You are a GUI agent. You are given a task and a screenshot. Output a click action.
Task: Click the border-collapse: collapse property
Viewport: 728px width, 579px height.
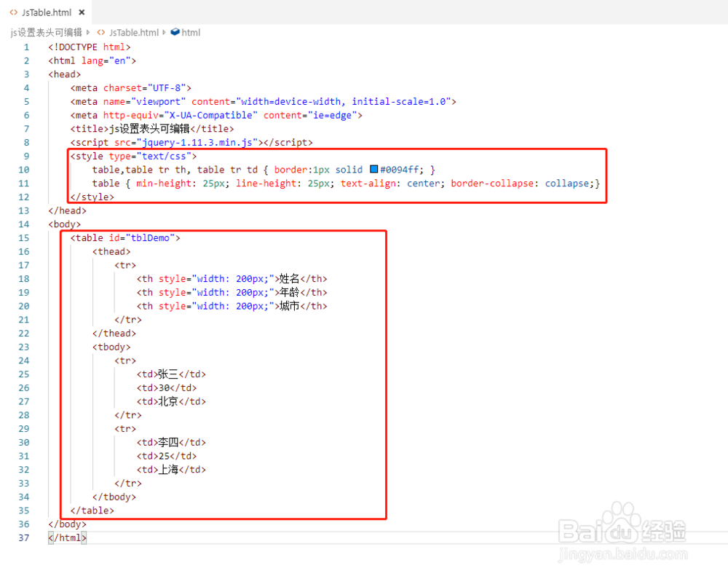click(523, 184)
